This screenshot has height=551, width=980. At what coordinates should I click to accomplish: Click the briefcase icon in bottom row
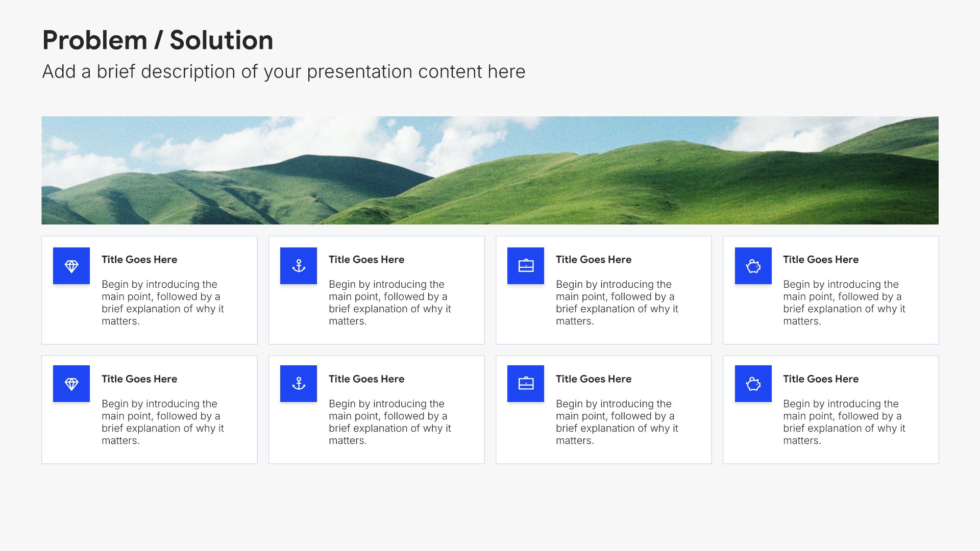pyautogui.click(x=526, y=384)
